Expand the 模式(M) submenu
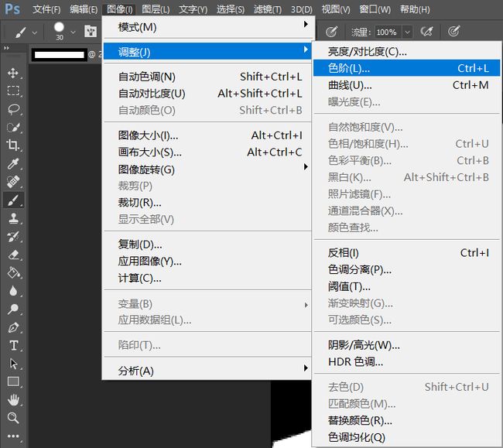 coord(207,27)
